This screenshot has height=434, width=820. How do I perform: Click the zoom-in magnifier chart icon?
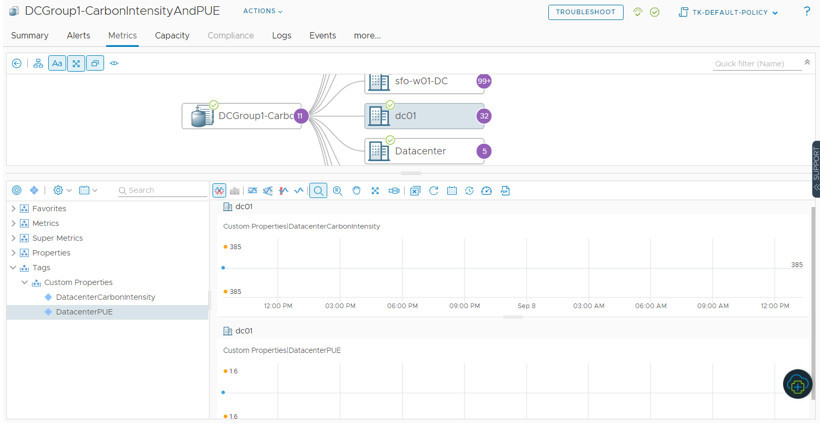coord(337,190)
